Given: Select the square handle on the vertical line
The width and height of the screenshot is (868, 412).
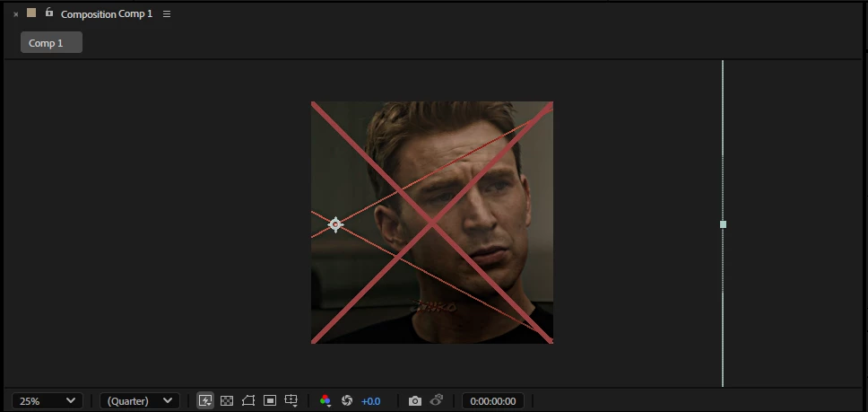Looking at the screenshot, I should [x=723, y=224].
